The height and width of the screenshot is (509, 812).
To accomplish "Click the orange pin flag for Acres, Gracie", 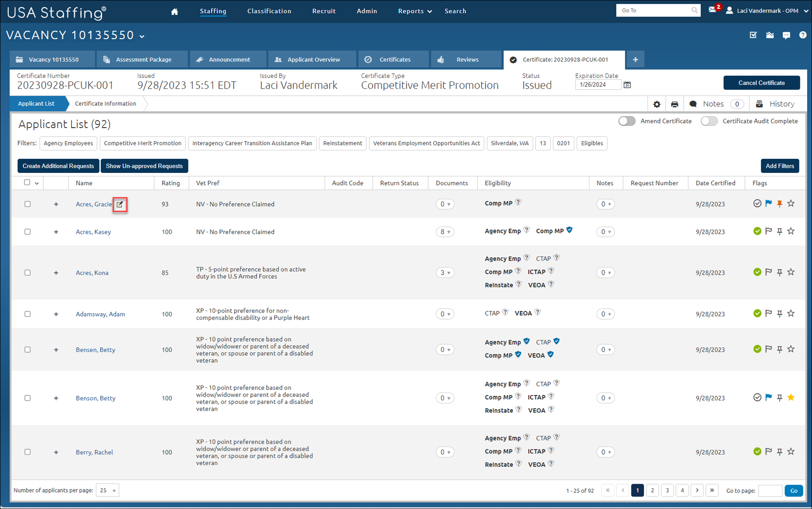I will (780, 204).
